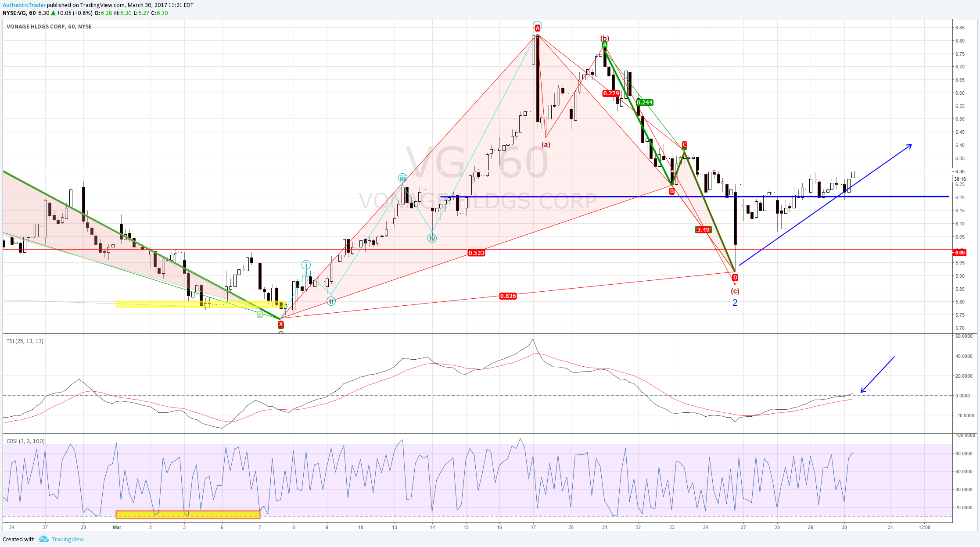Click the 20.0000 CRSI scale value
Viewport: 980px width, 547px height.
click(x=964, y=508)
